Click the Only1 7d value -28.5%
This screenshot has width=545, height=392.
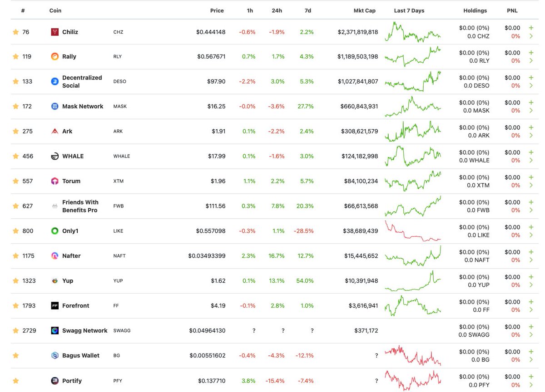pyautogui.click(x=304, y=231)
